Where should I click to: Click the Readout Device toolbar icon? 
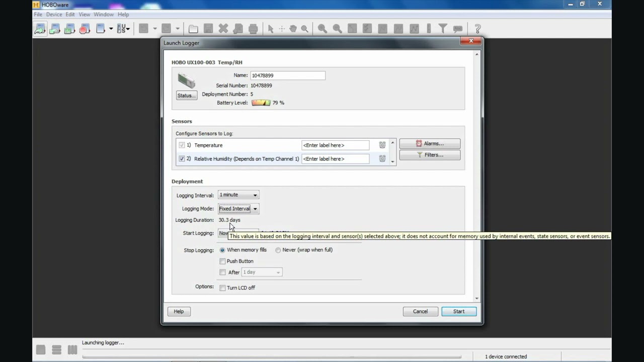click(x=55, y=29)
